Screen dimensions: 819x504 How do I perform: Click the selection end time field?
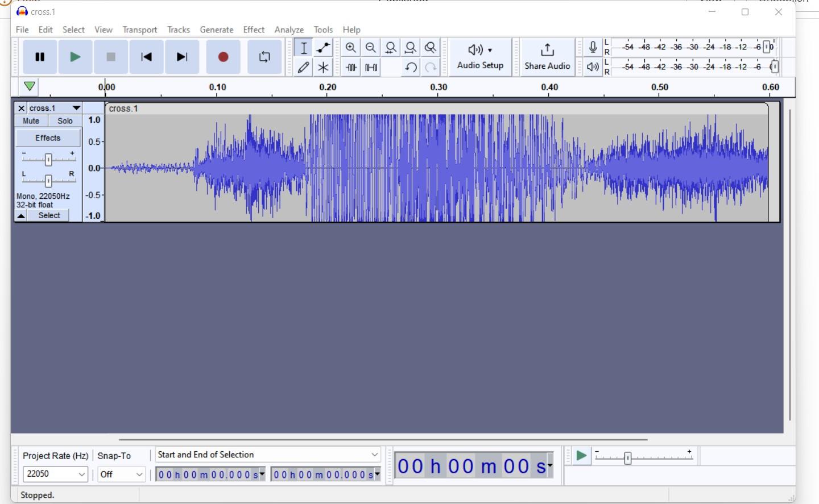pyautogui.click(x=326, y=474)
